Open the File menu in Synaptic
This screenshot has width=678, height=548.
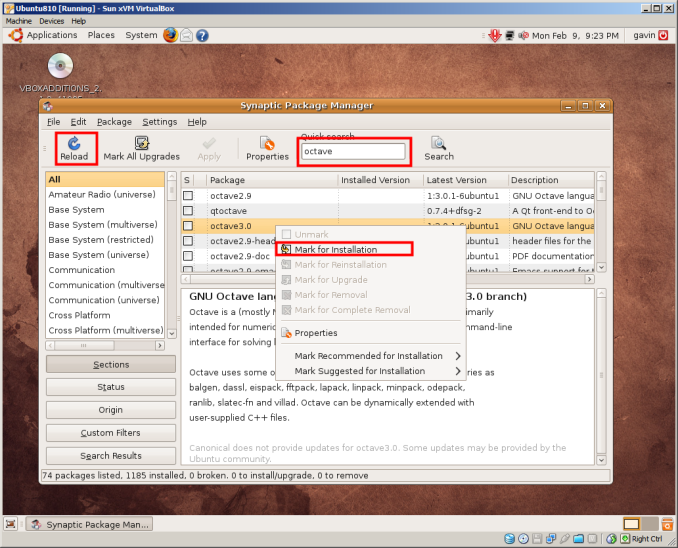[x=54, y=122]
